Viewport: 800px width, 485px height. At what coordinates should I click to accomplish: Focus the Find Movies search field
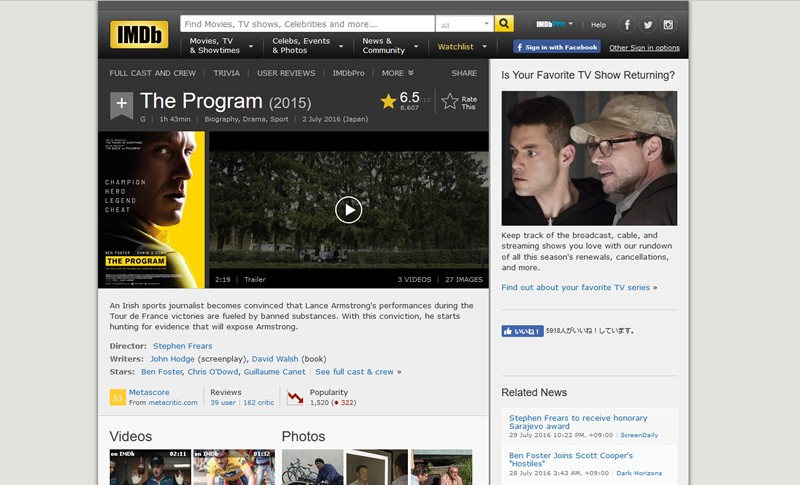(308, 24)
